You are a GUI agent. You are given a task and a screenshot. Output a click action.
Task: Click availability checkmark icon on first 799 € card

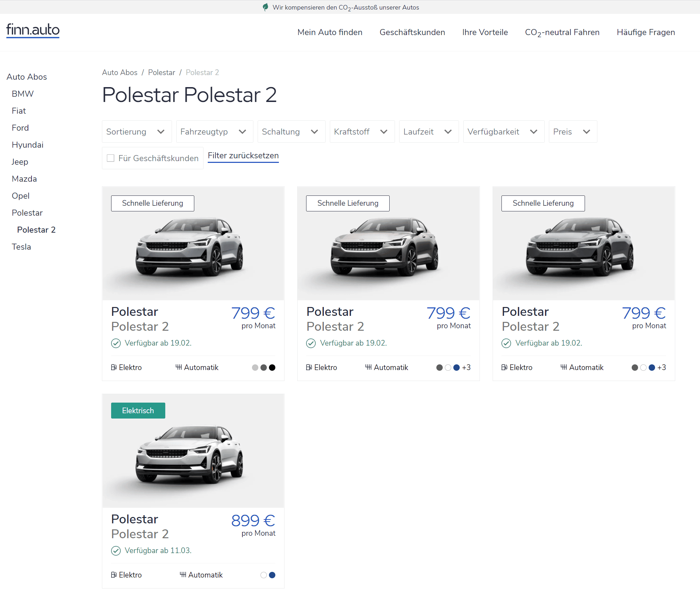tap(116, 343)
